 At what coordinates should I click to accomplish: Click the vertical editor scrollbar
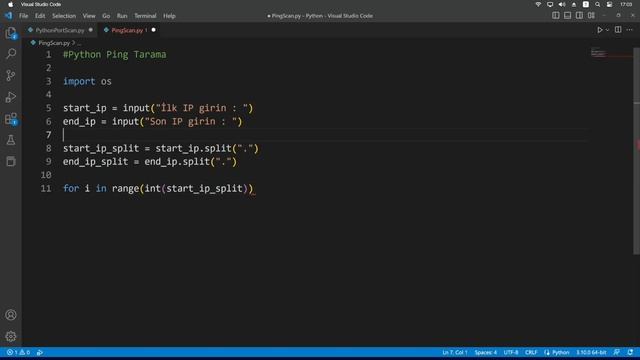coord(637,151)
